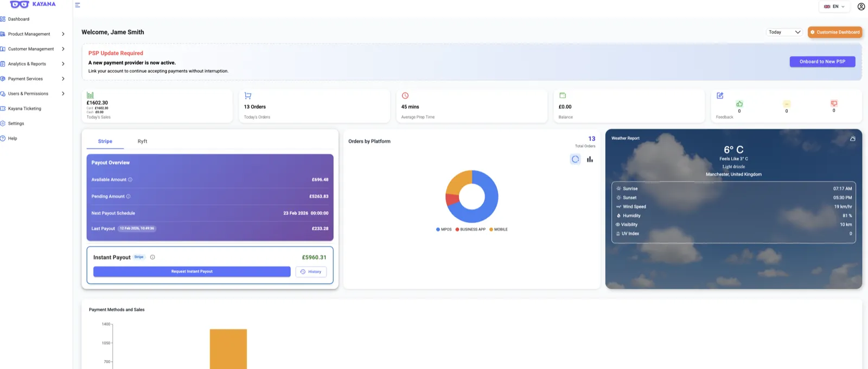Screen dimensions: 868x369
Task: Click the Settings gear sidebar icon
Action: click(x=3, y=124)
